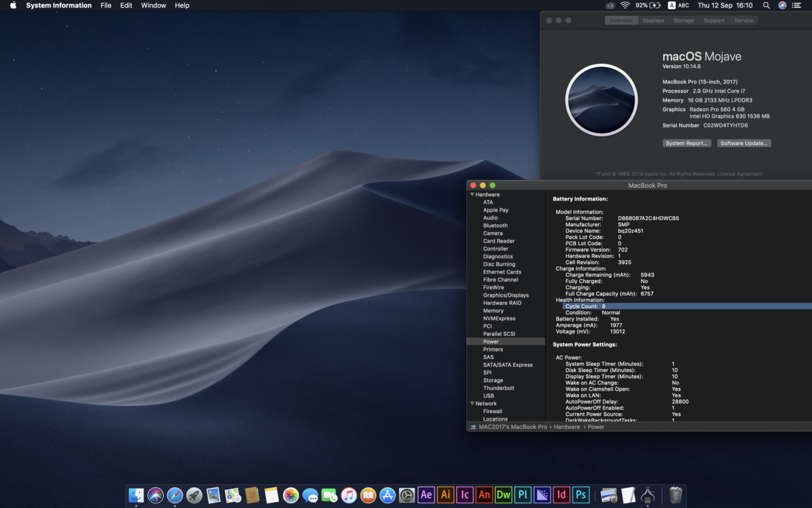
Task: Switch to the Storage tab
Action: [683, 20]
